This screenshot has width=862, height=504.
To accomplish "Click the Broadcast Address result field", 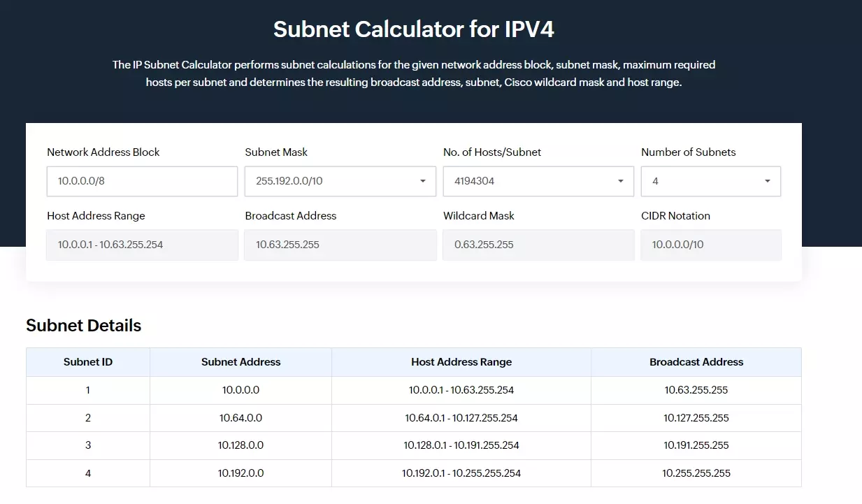I will tap(340, 245).
